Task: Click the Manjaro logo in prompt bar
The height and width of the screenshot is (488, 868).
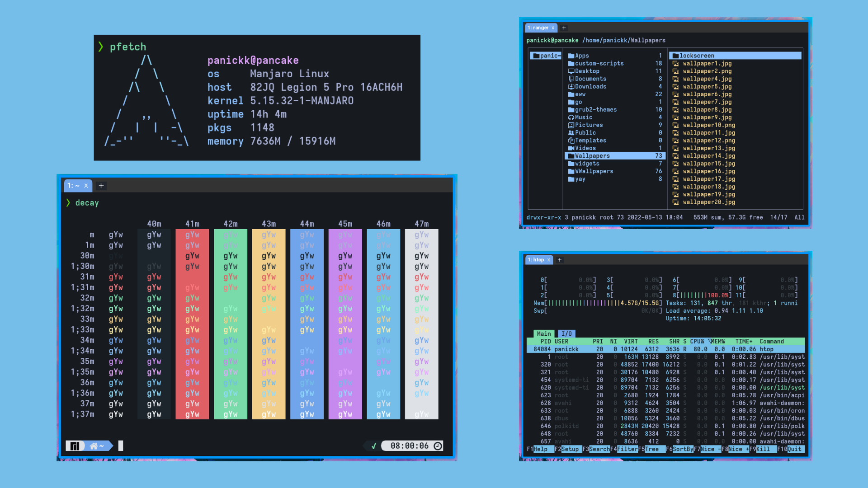Action: click(75, 446)
